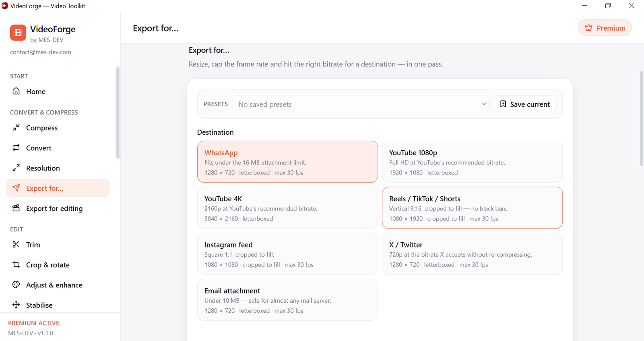644x341 pixels.
Task: Choose the YouTube 4K destination
Action: (287, 208)
